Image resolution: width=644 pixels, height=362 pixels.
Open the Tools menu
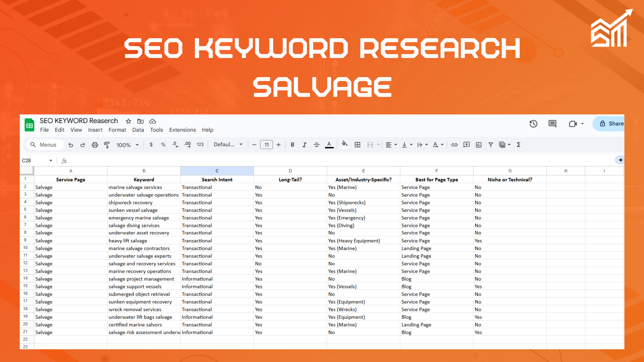[157, 130]
